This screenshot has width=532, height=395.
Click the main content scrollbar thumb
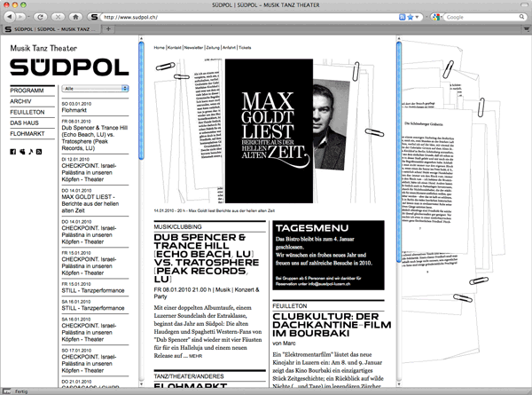(399, 152)
